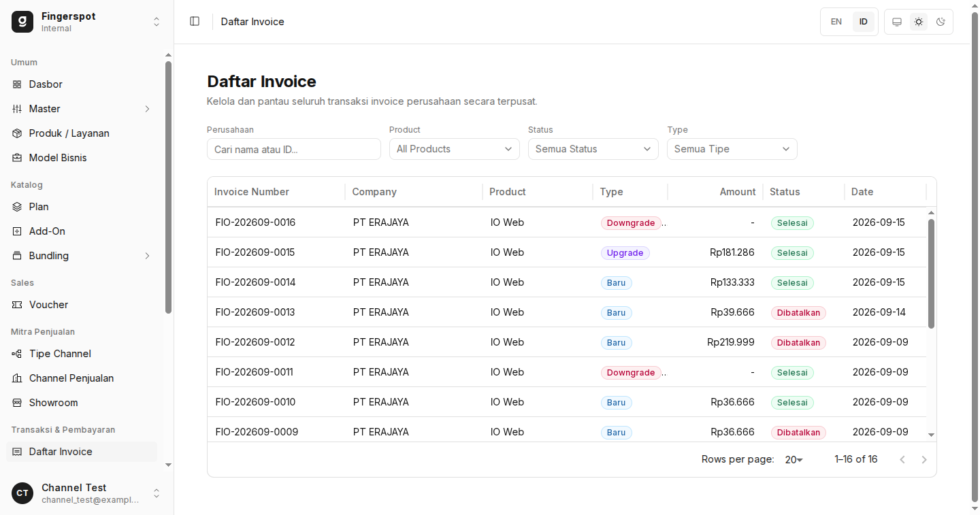The image size is (980, 515).
Task: Open the Rows per page dropdown
Action: (794, 460)
